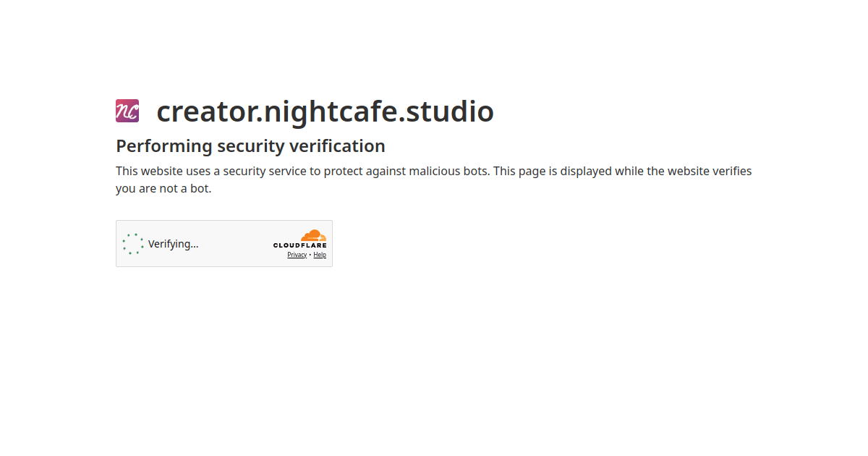Click the security service description paragraph

tap(433, 180)
